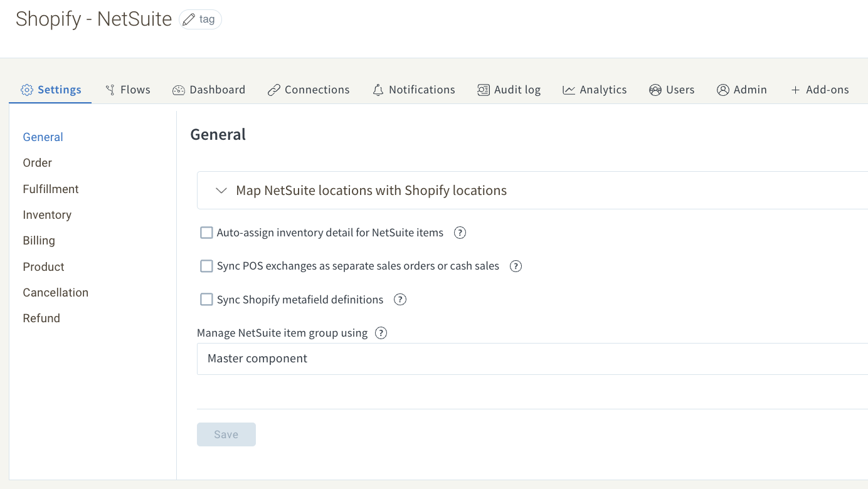Click the Users group icon

pos(655,90)
